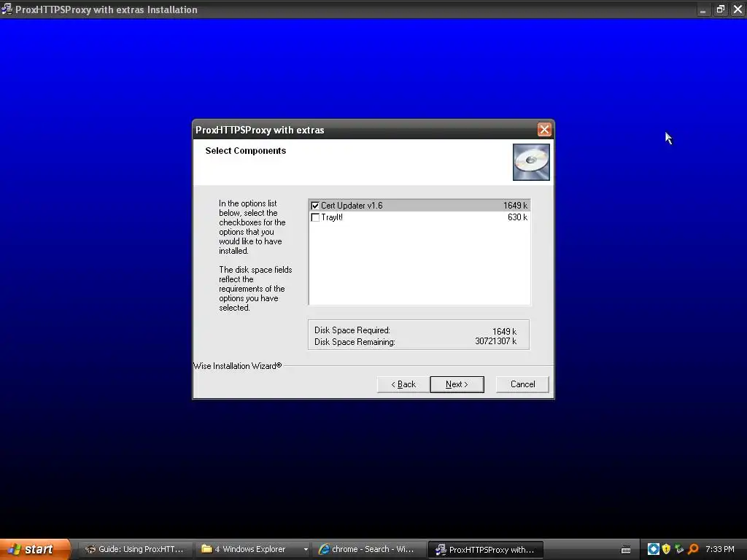This screenshot has width=747, height=560.
Task: Click the installer icon in title bar
Action: tap(7, 9)
